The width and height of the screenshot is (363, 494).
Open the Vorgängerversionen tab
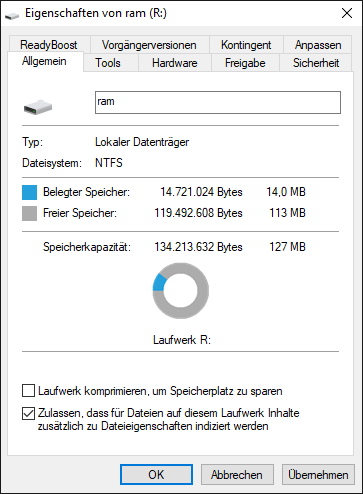pos(149,44)
